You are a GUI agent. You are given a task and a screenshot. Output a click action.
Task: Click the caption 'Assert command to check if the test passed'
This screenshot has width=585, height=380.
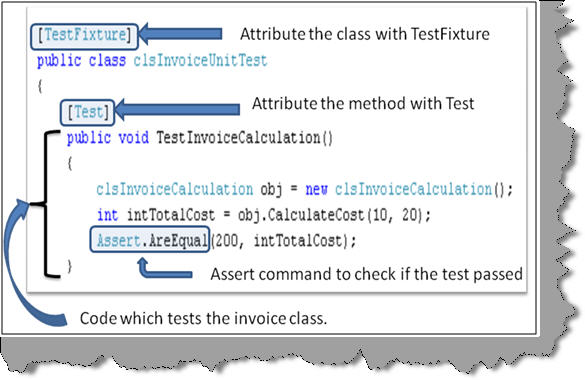(x=366, y=274)
